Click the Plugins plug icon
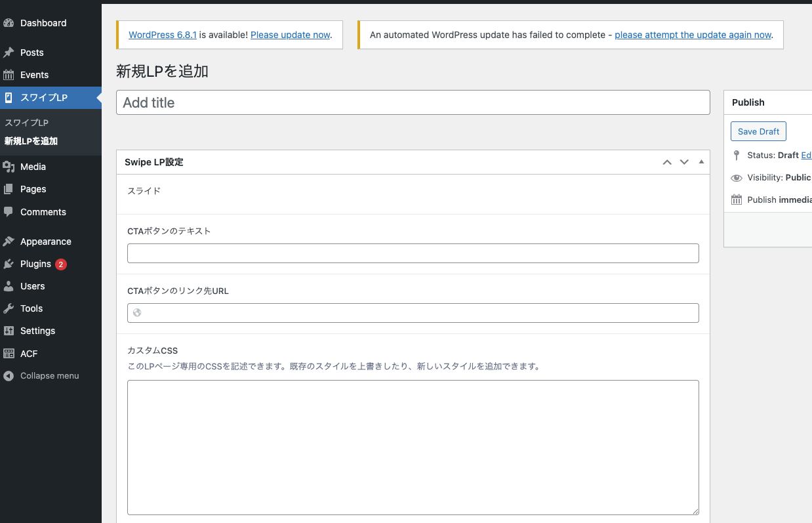This screenshot has height=523, width=812. coord(9,264)
